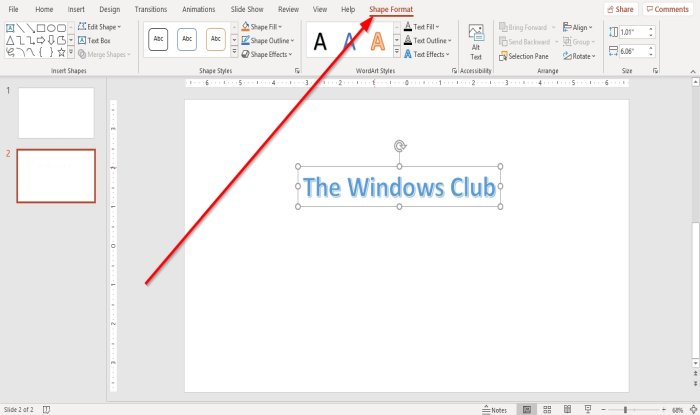Click the Share button
This screenshot has width=700, height=415.
621,9
